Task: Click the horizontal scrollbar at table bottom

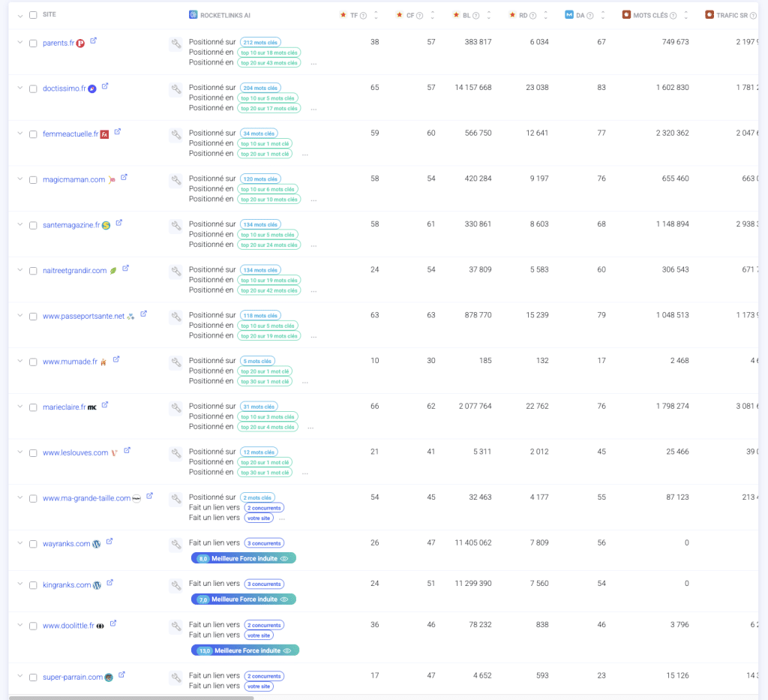Action: [x=131, y=697]
